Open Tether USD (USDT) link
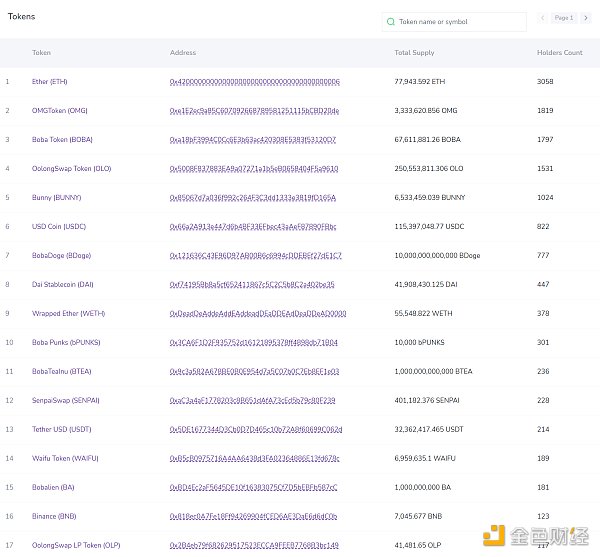The width and height of the screenshot is (600, 557). click(62, 429)
